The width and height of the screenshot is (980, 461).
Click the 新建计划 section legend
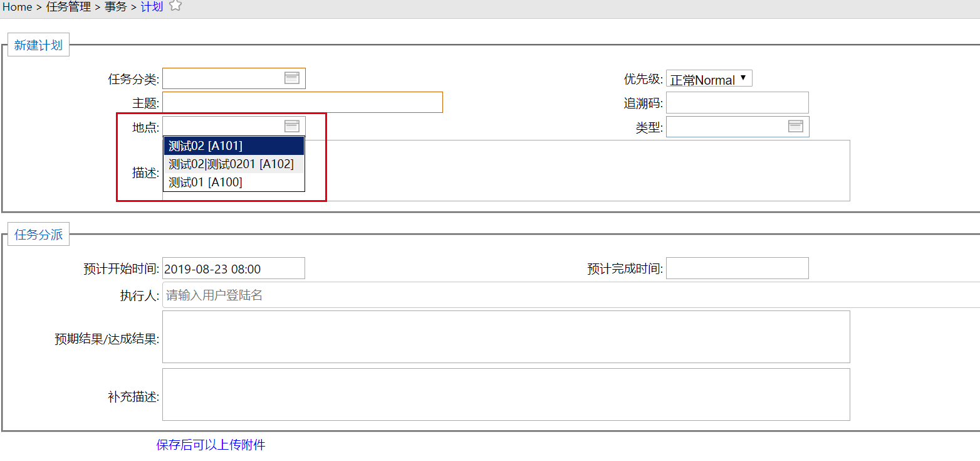pos(38,45)
